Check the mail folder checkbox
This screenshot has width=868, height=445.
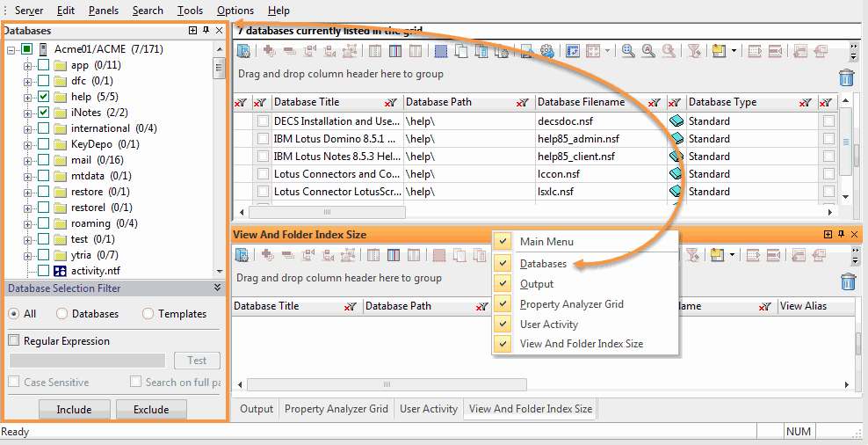pos(44,160)
